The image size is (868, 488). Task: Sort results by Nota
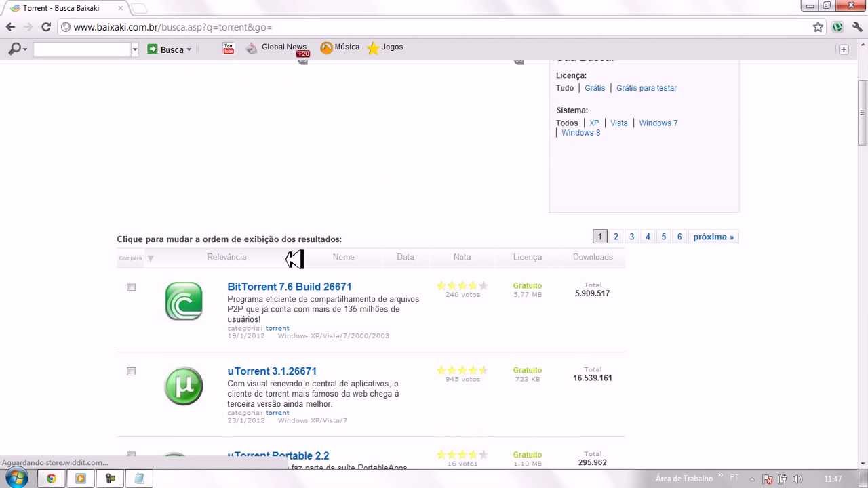462,257
